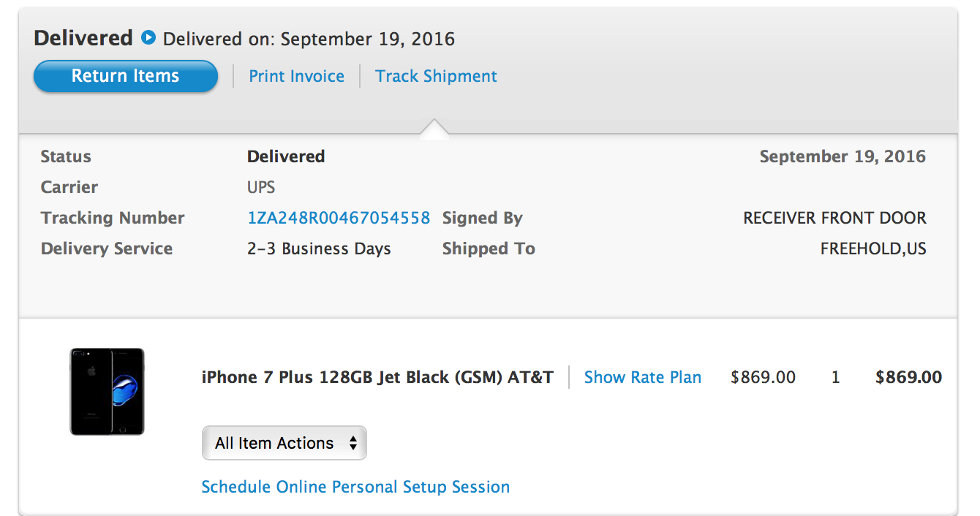Click the blue arrow icon beside Delivered

[148, 37]
